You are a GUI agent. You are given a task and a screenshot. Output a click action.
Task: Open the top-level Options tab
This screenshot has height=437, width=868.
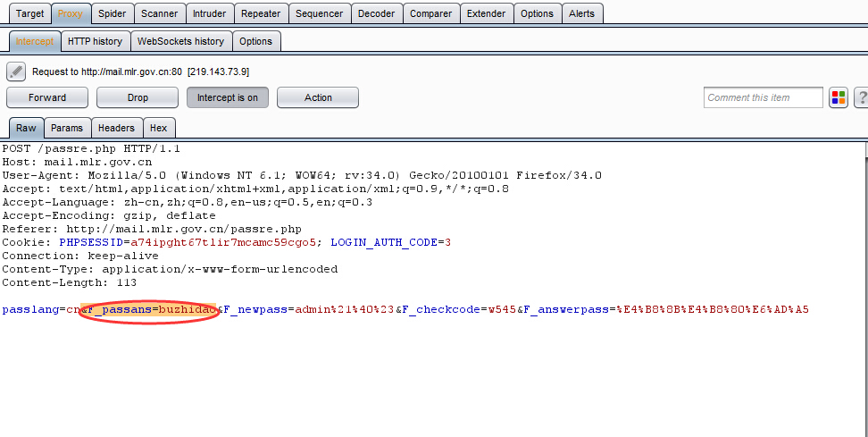click(537, 13)
